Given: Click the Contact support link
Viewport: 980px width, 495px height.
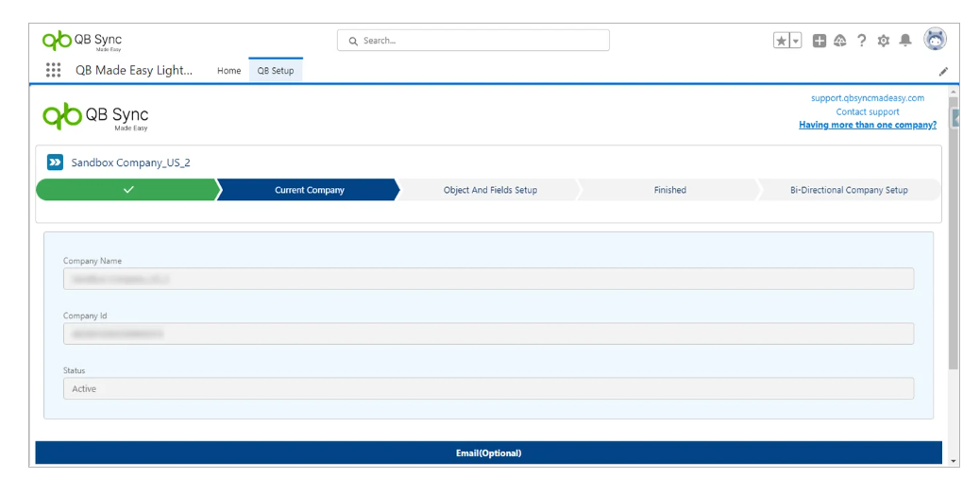Looking at the screenshot, I should coord(868,111).
